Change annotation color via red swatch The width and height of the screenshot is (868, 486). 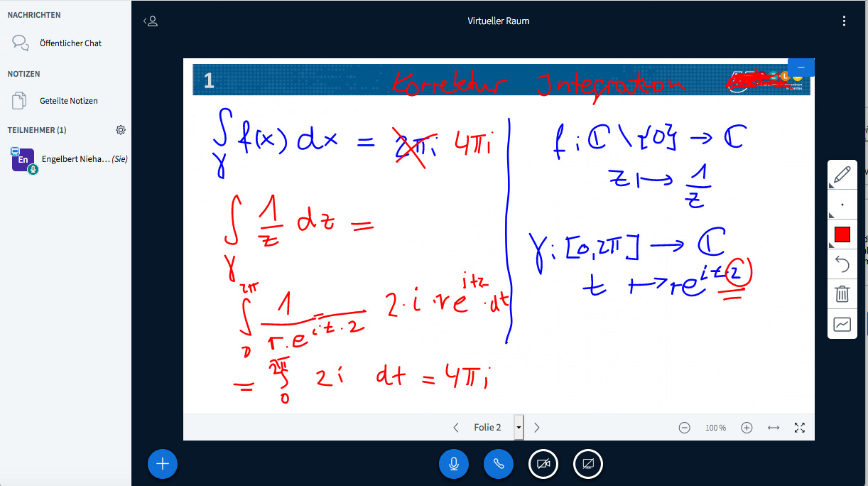coord(842,234)
